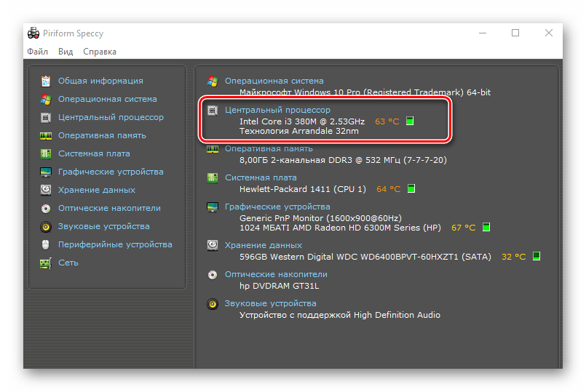Select the Оперативная память sidebar icon
The height and width of the screenshot is (392, 586).
(x=46, y=136)
